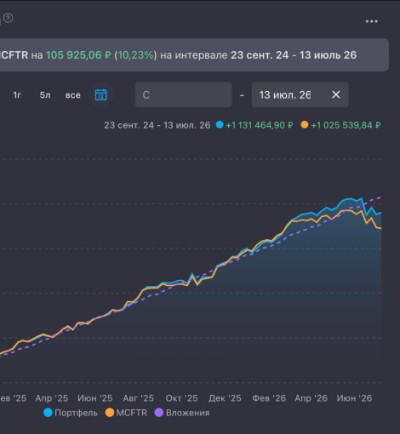
Task: Select the все period tab
Action: coord(73,95)
